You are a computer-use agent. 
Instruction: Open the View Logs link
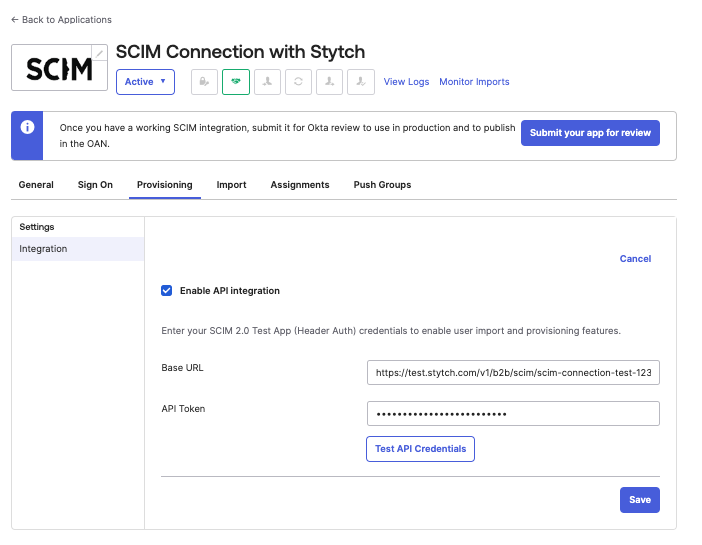(x=407, y=82)
